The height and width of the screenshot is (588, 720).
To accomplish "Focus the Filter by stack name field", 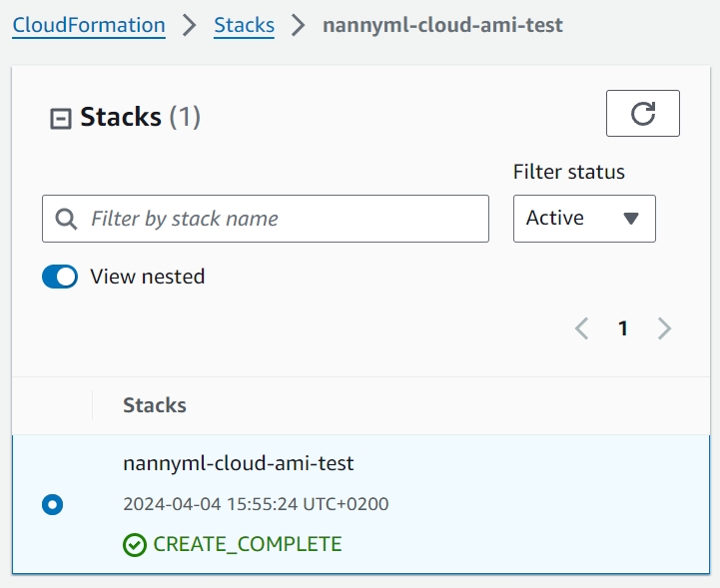I will [280, 219].
